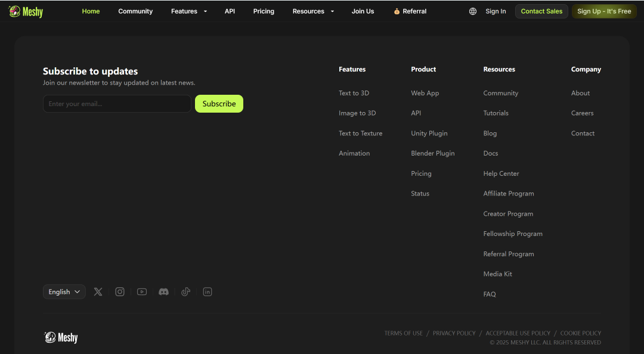The height and width of the screenshot is (354, 644).
Task: Click the Meshy logo in header
Action: tap(26, 11)
